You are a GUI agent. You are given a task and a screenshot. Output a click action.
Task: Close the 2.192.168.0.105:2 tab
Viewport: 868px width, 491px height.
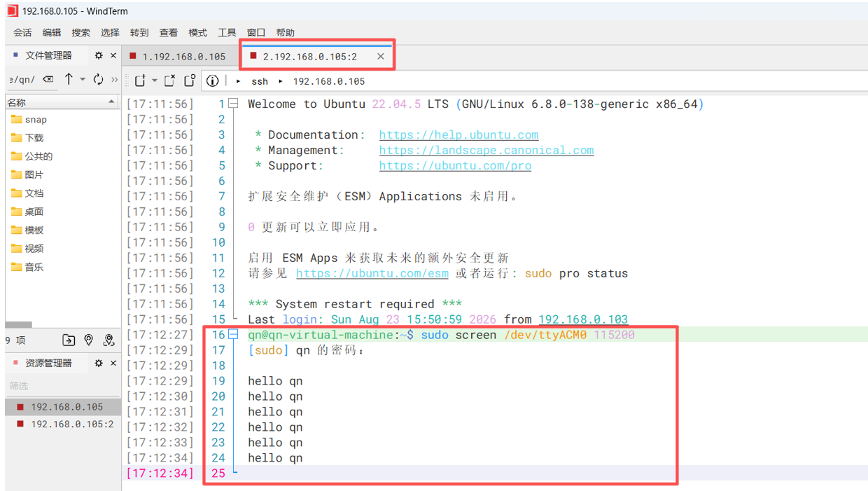coord(380,57)
